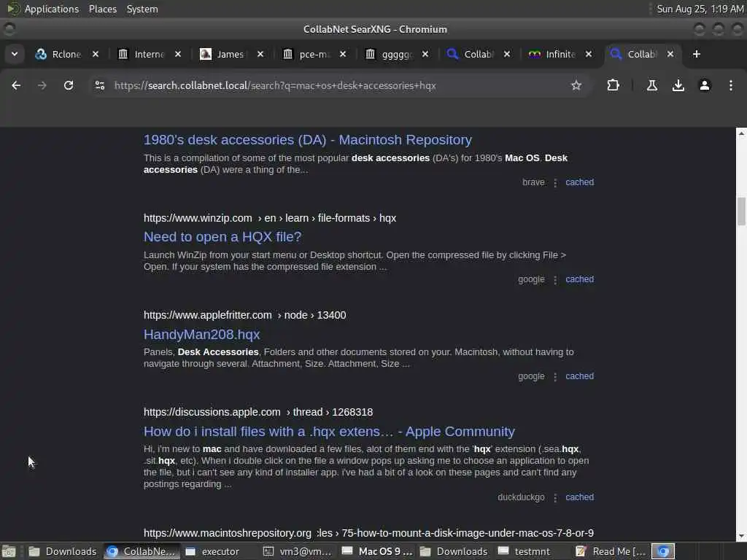Click the address bar URL
The height and width of the screenshot is (560, 747).
[x=275, y=86]
